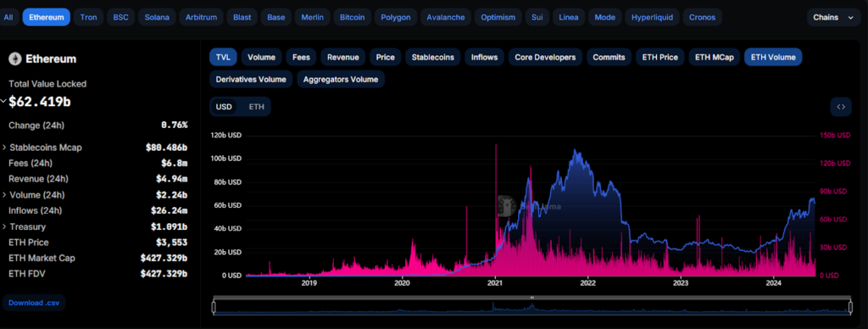
Task: Toggle the TVL chart series
Action: point(223,57)
